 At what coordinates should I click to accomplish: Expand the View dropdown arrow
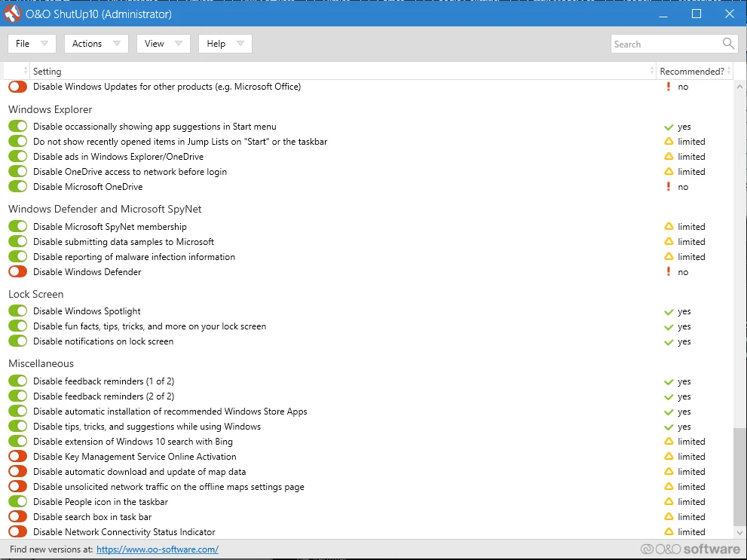point(179,43)
